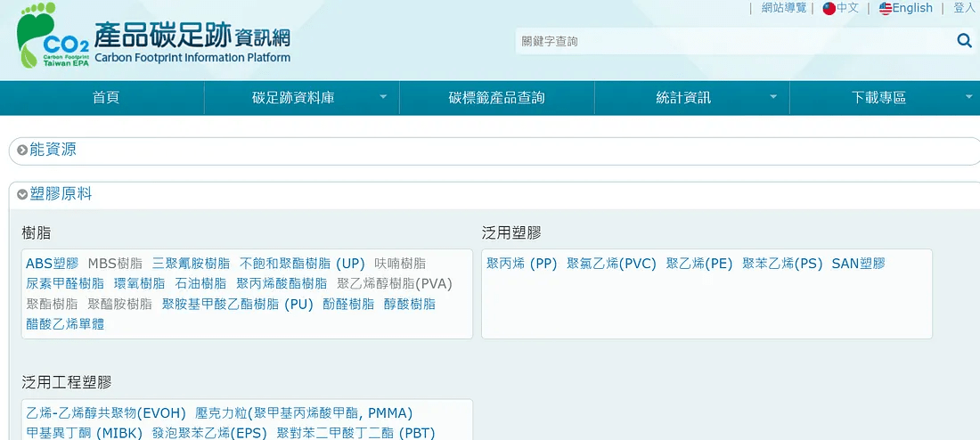Click the US flag icon
This screenshot has height=440, width=980.
click(x=885, y=8)
